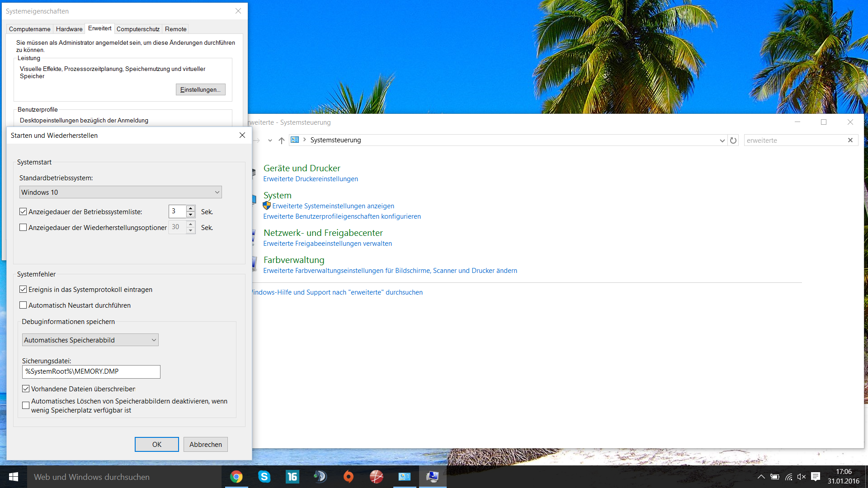Expand the Standardbetriebssystem Windows 10 dropdown

click(x=217, y=192)
